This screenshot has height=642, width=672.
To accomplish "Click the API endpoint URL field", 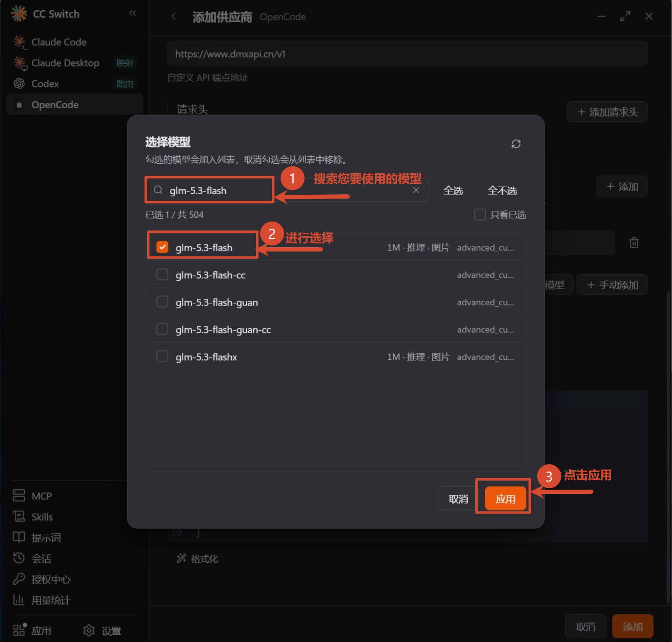I will 407,54.
